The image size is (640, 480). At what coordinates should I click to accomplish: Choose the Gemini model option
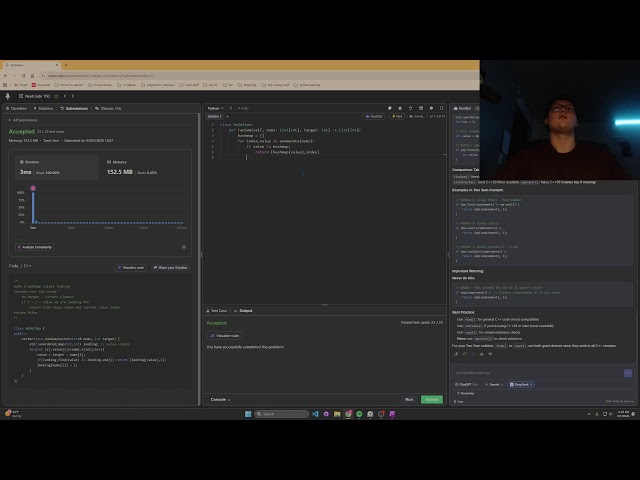point(494,384)
